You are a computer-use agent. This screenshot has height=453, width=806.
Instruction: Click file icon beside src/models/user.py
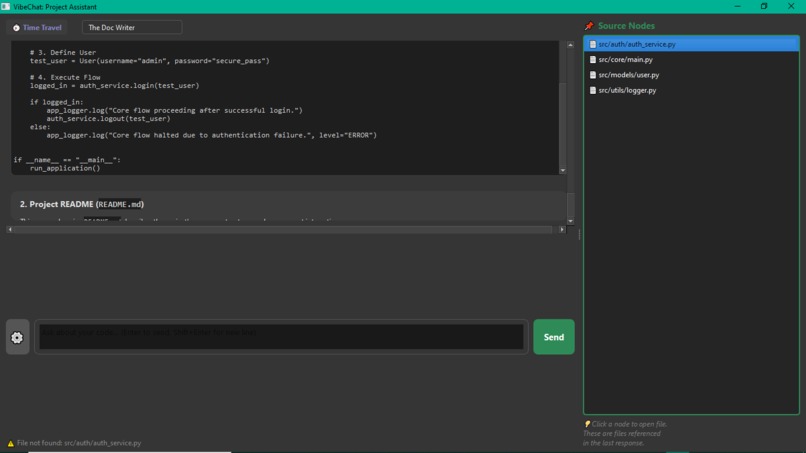593,75
